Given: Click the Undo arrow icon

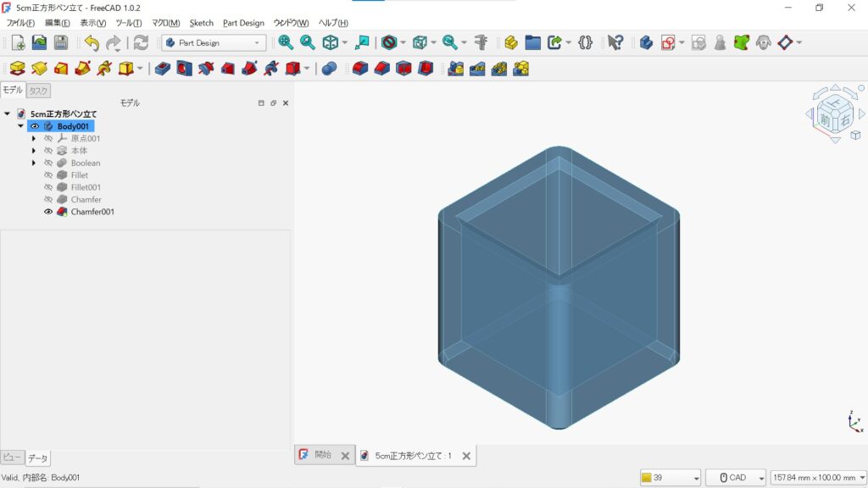Looking at the screenshot, I should (92, 42).
